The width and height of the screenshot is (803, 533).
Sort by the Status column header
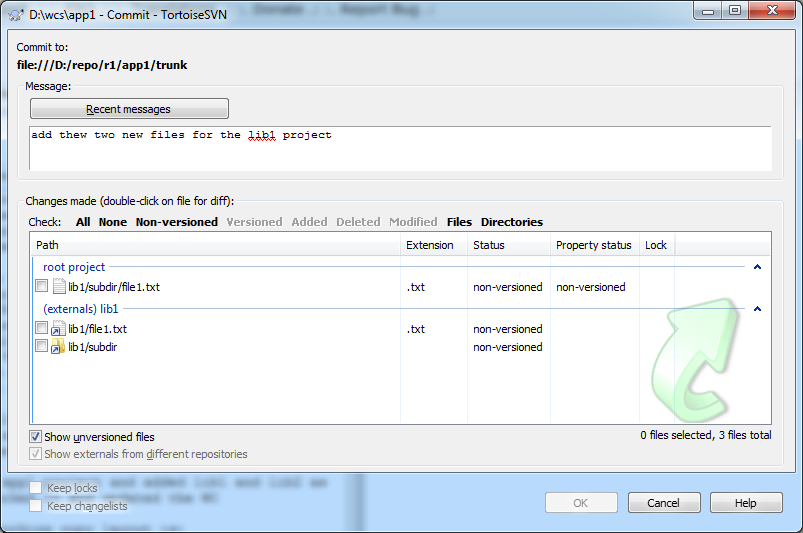[x=509, y=245]
